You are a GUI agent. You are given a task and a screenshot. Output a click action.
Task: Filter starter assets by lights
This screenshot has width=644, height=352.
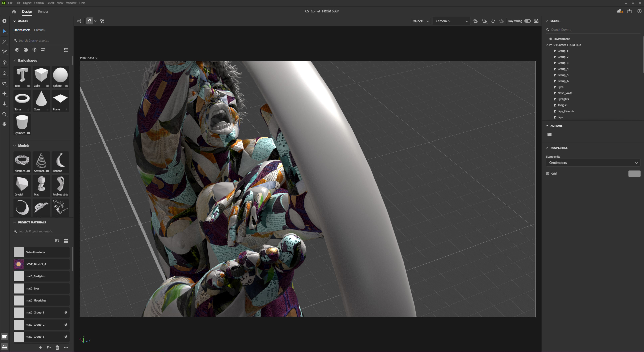coord(34,50)
